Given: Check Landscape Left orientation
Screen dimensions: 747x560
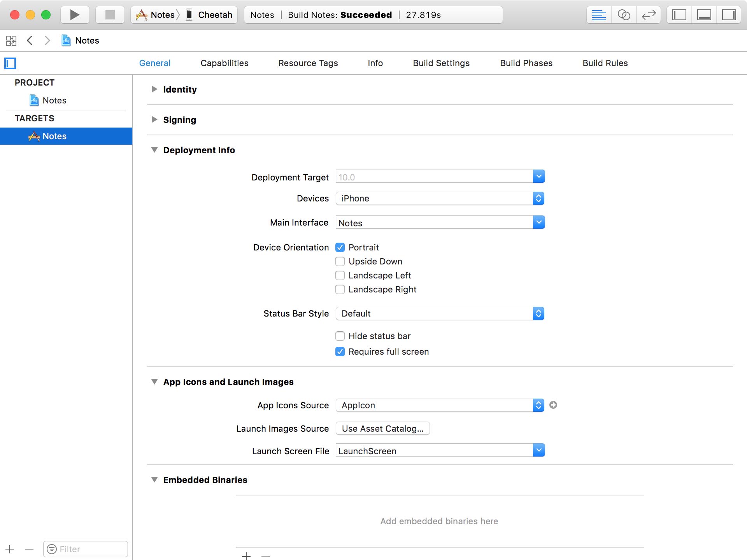Looking at the screenshot, I should 340,275.
